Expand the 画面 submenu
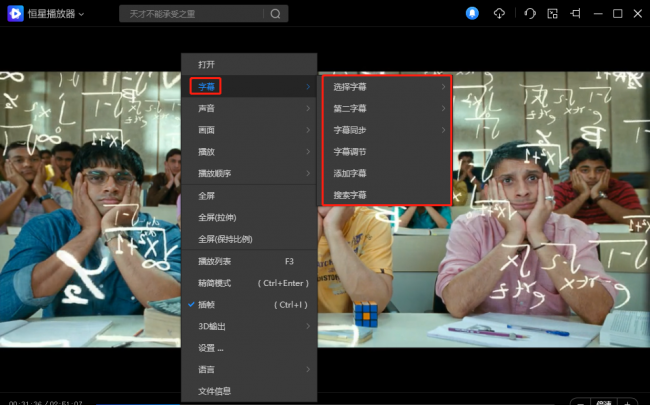 pos(249,130)
